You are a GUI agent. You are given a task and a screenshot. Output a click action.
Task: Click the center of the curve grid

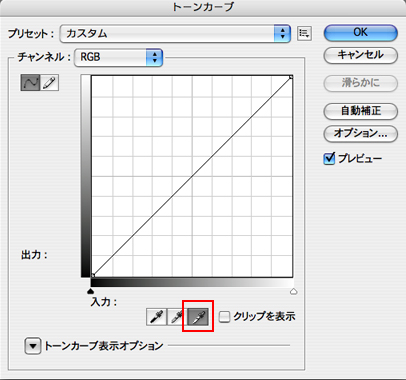point(192,176)
